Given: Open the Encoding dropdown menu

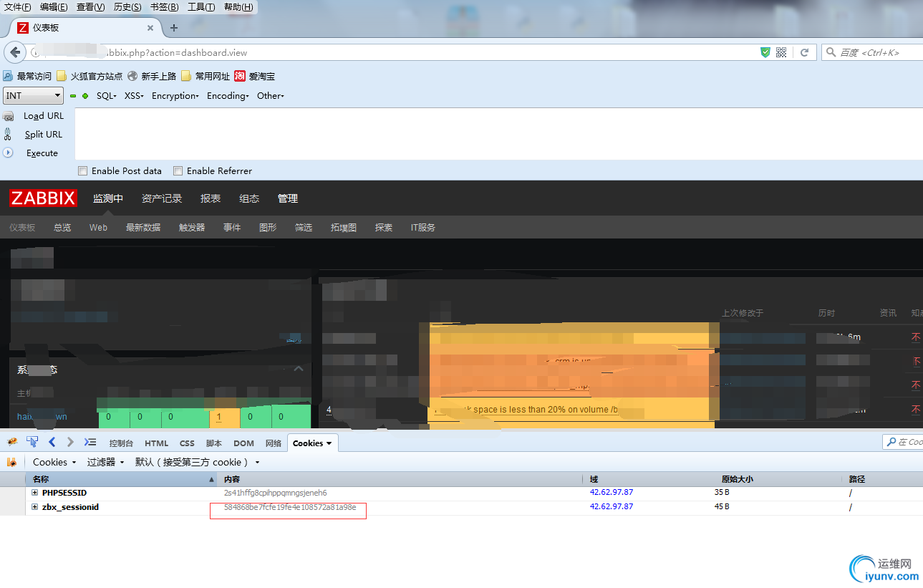Looking at the screenshot, I should tap(228, 96).
